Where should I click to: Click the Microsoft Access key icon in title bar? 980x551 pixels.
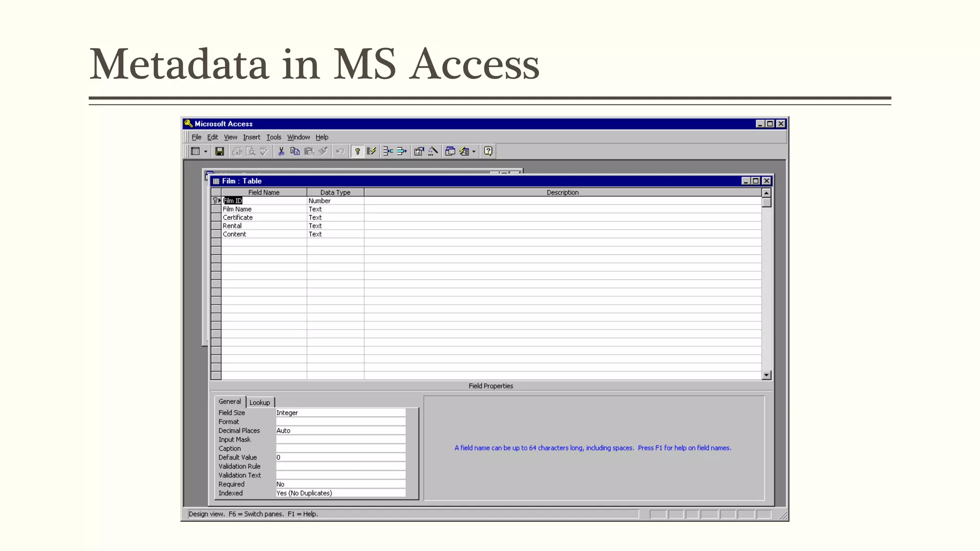[189, 123]
